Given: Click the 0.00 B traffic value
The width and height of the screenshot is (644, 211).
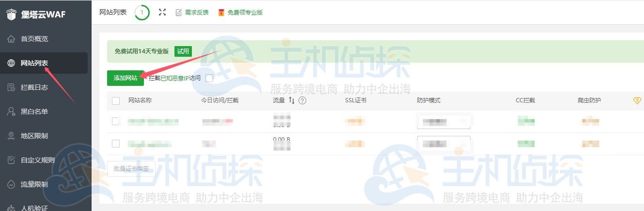Looking at the screenshot, I should 282,139.
